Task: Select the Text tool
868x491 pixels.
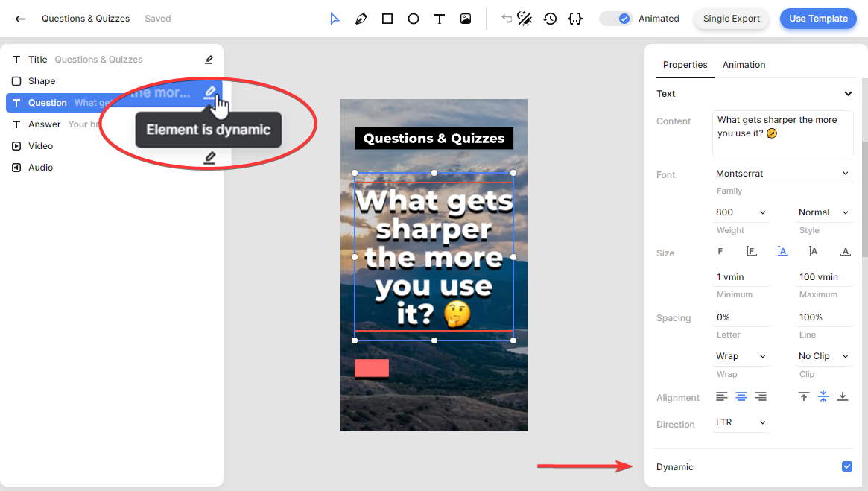Action: click(440, 19)
